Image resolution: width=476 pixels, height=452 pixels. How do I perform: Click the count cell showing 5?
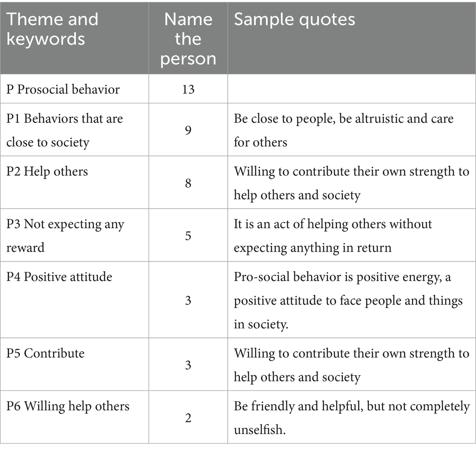point(188,235)
